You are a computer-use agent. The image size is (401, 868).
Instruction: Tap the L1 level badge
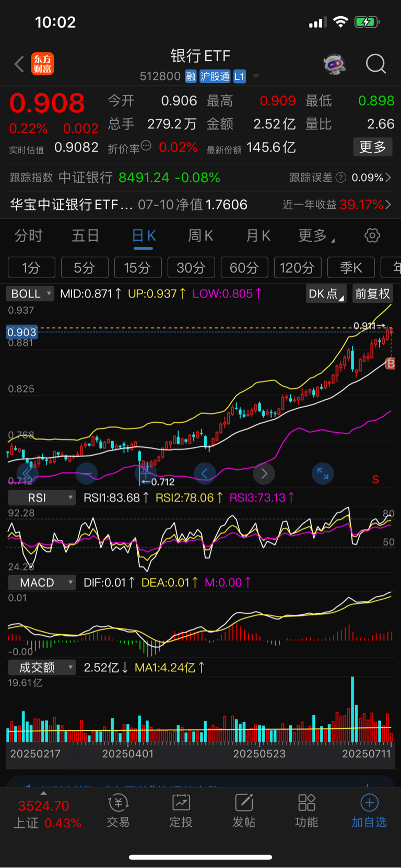point(239,77)
